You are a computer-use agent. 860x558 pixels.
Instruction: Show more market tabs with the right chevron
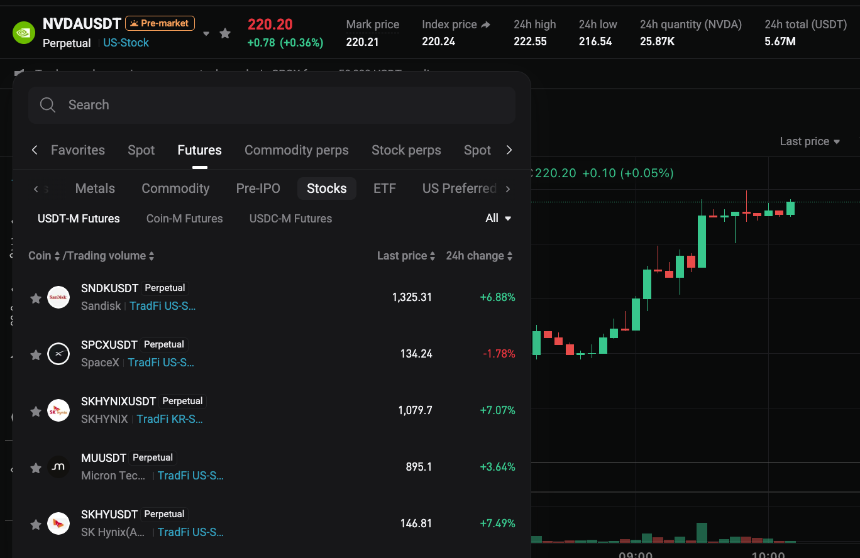(x=509, y=150)
